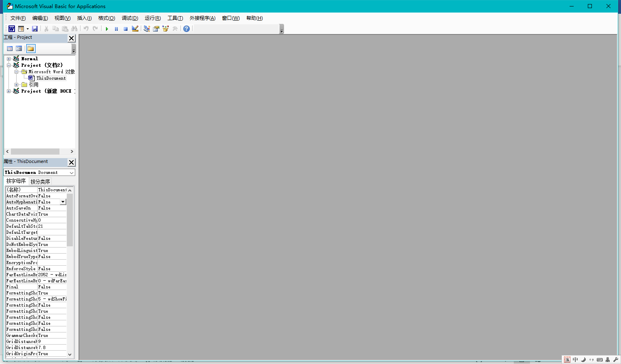Stop with the Reset square icon

click(x=125, y=29)
